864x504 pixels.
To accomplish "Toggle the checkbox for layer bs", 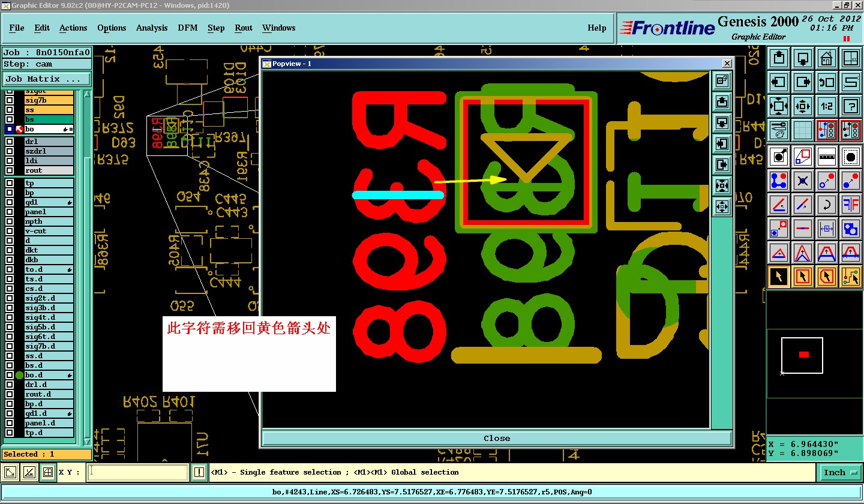I will [x=10, y=120].
